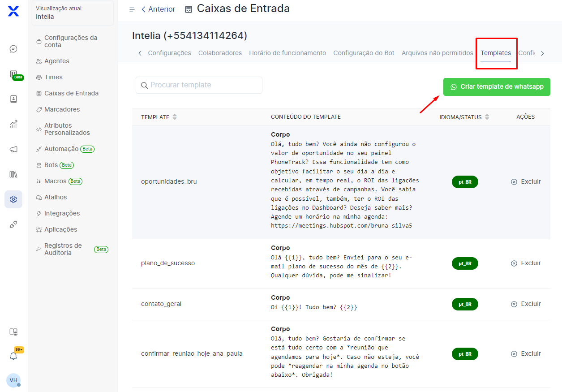Toggle the sidebar hamburger menu icon
This screenshot has height=392, width=562.
click(132, 9)
